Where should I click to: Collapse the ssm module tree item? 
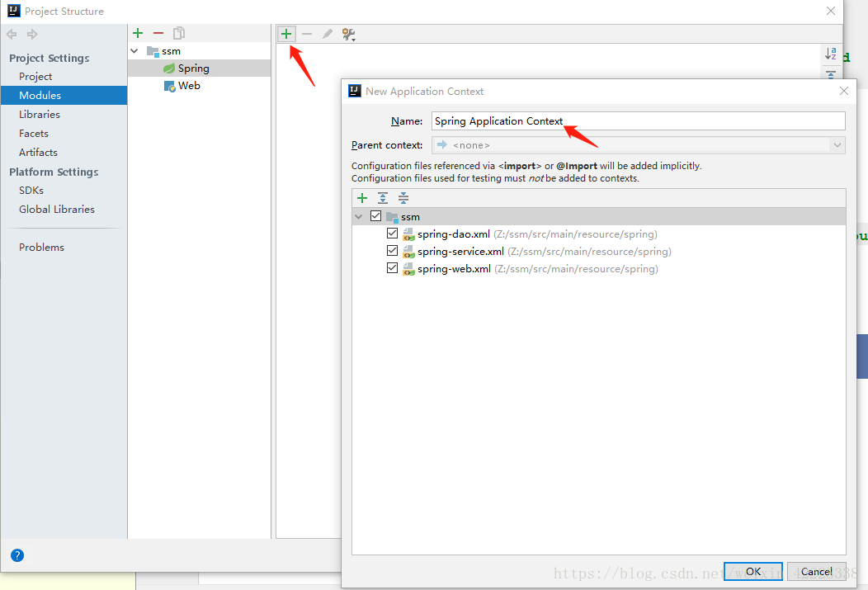tap(134, 50)
